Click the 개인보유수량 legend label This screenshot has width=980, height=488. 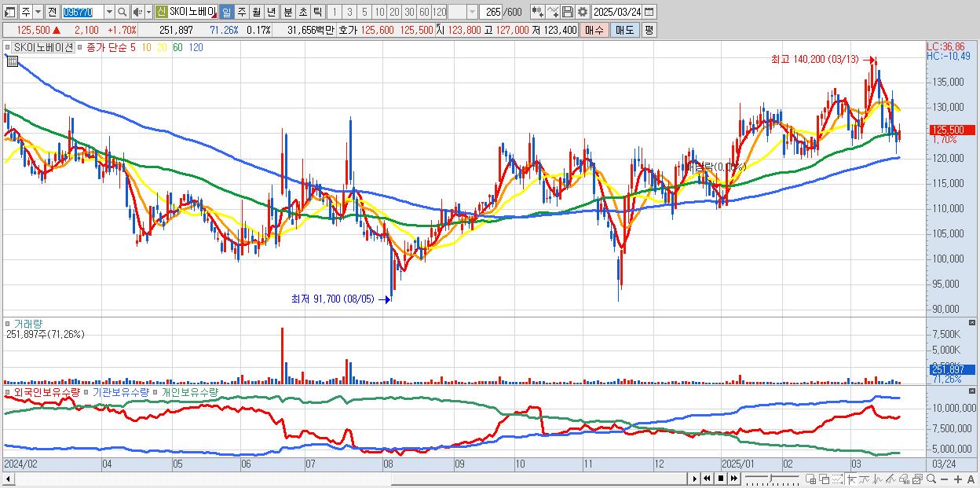(190, 391)
